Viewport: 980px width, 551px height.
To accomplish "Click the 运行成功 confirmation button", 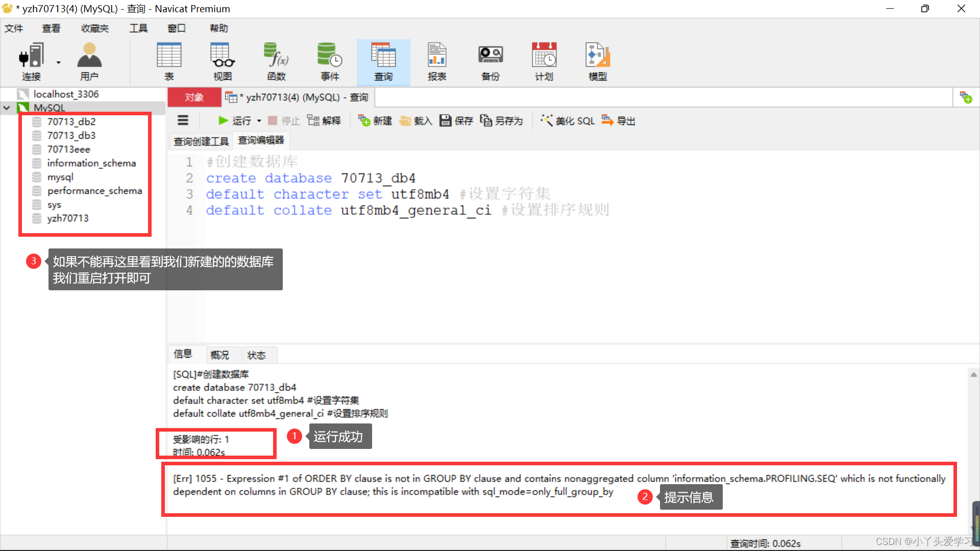I will (337, 436).
